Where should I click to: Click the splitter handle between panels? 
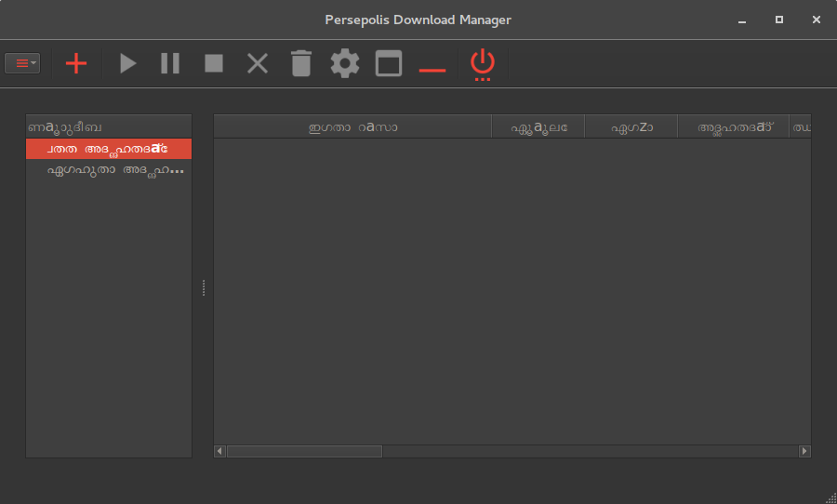204,287
